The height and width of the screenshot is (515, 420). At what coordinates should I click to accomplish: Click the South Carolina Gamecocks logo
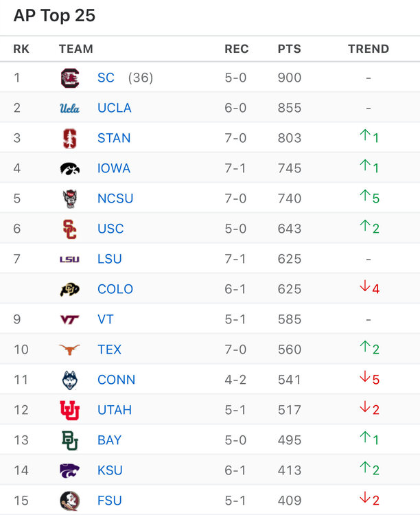[x=69, y=78]
